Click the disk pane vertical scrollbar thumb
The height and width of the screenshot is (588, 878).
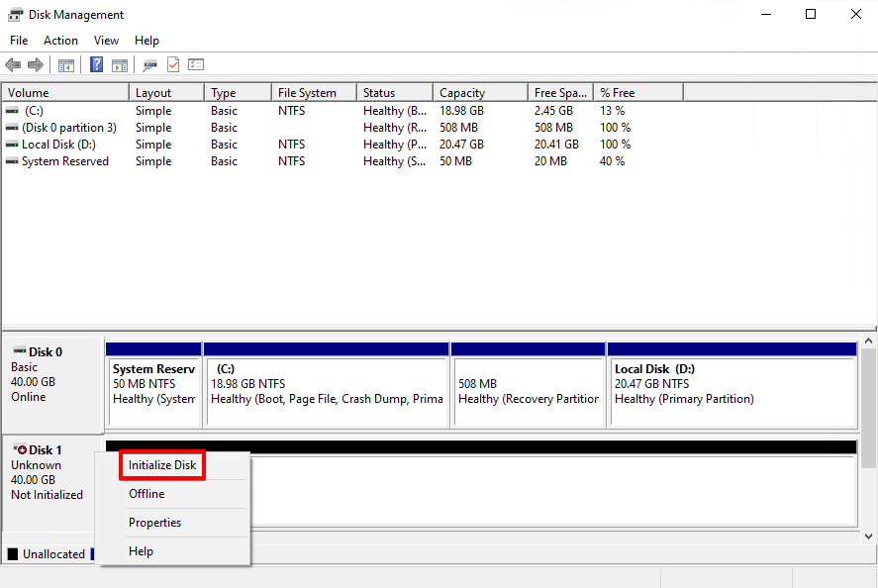[868, 408]
